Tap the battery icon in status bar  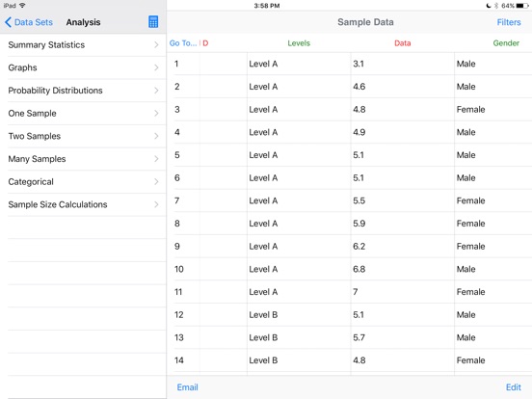(522, 6)
